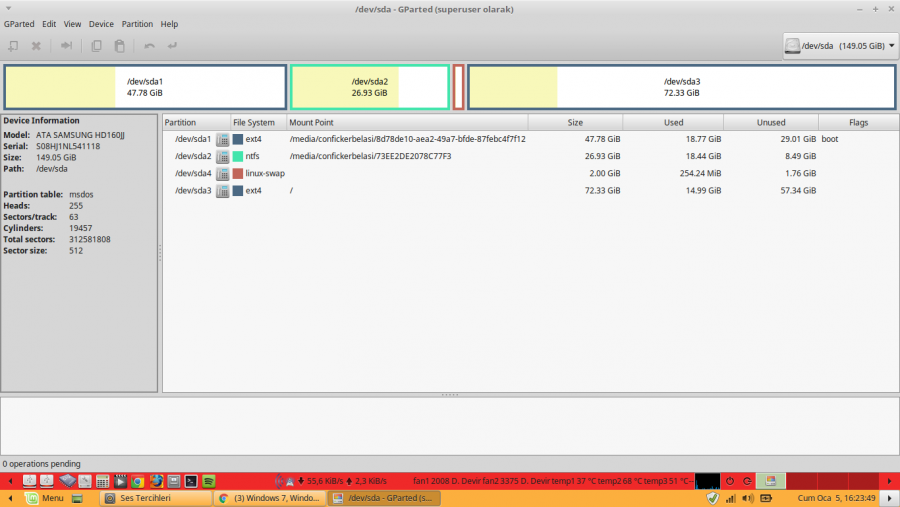Click the 254.24 MiB used value
900x507 pixels.
pyautogui.click(x=700, y=173)
